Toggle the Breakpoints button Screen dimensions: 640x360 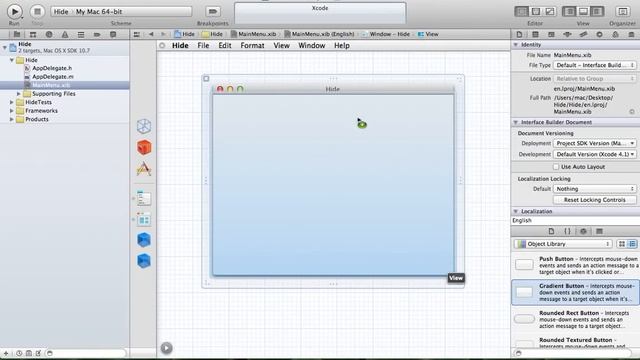[x=213, y=11]
